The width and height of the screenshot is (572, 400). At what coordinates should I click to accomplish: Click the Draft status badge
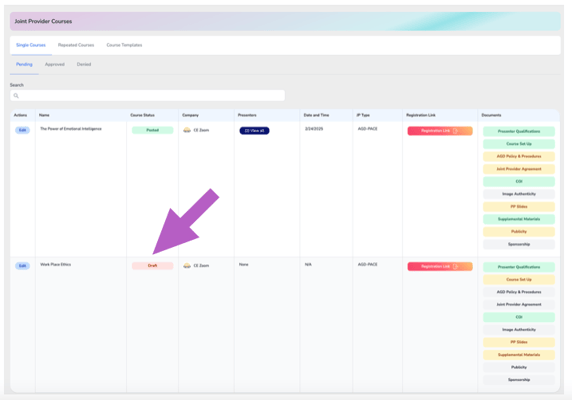tap(152, 266)
